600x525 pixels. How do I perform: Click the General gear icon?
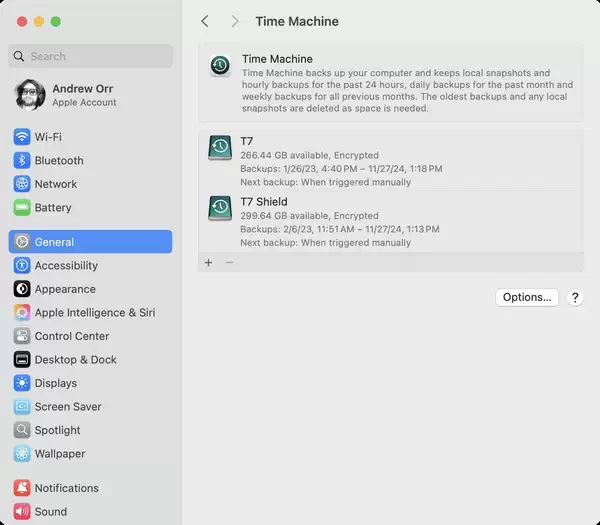[22, 241]
